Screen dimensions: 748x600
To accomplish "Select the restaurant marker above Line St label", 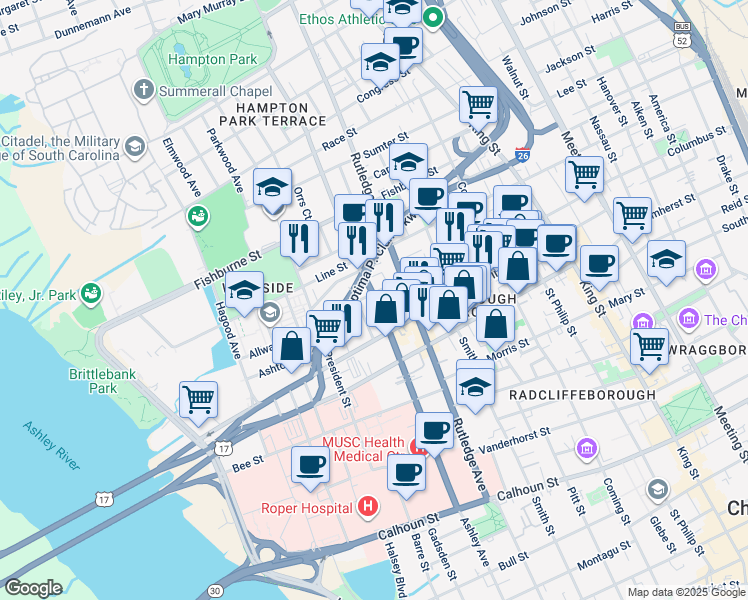I will pyautogui.click(x=357, y=244).
